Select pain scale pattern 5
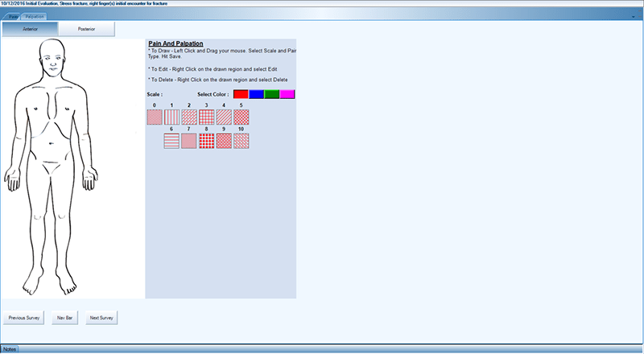The height and width of the screenshot is (354, 644). [x=241, y=117]
